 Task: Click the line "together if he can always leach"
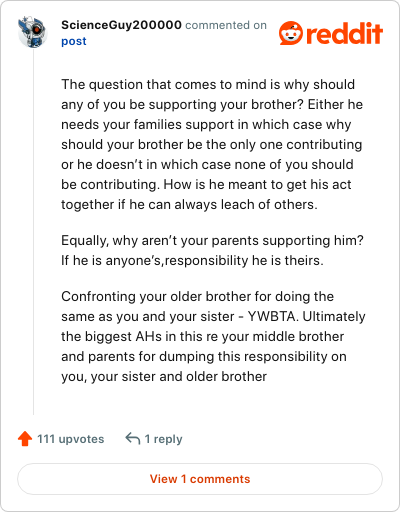click(189, 204)
